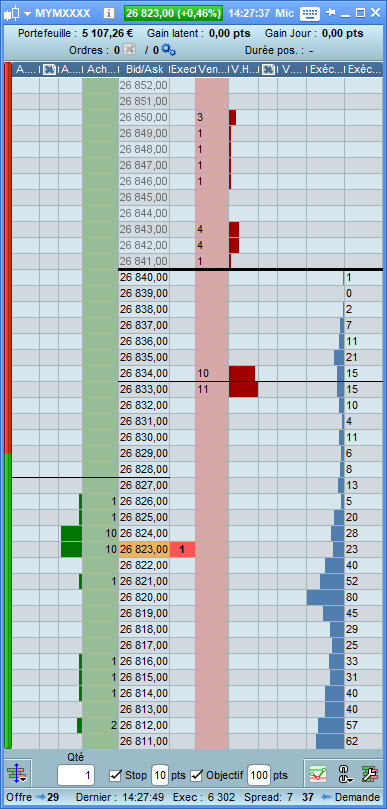Click the buy quantity 2 at 26 812,00
Viewport: 387px width, 809px height.
[101, 725]
